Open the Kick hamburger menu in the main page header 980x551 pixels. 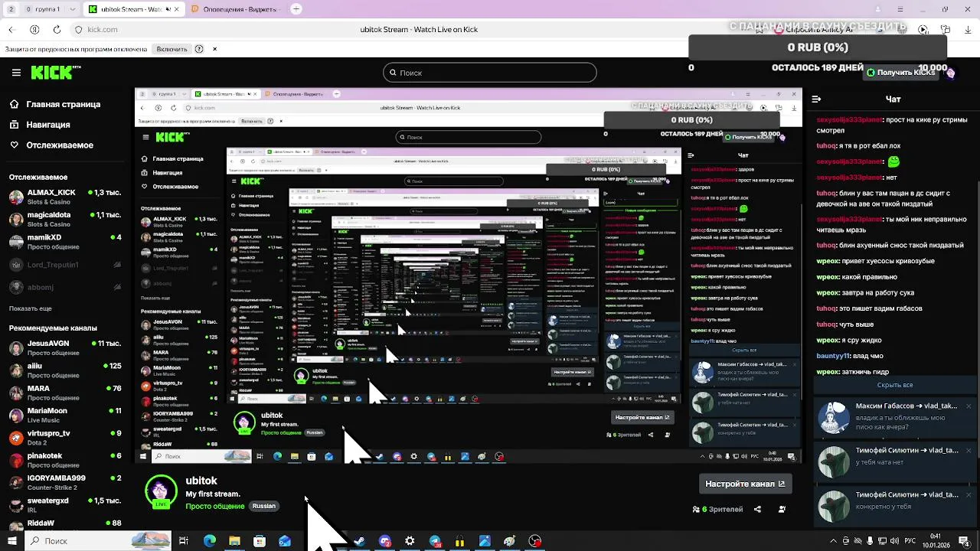click(x=16, y=73)
